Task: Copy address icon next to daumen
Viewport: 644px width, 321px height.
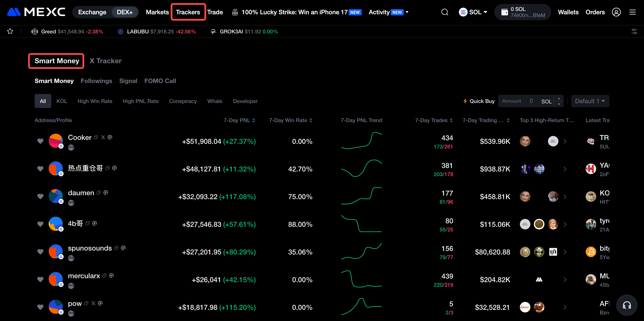Action: pyautogui.click(x=99, y=192)
